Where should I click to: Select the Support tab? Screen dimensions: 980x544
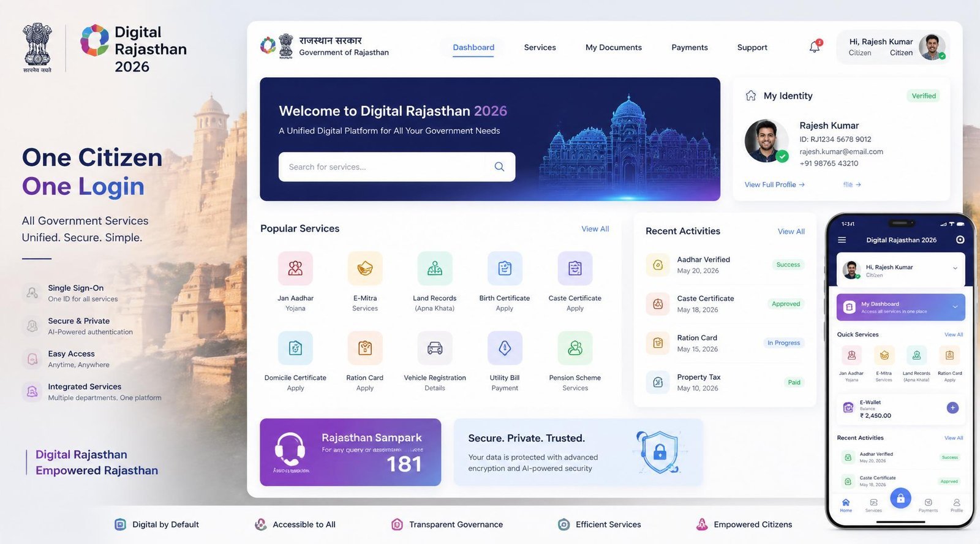(x=752, y=47)
